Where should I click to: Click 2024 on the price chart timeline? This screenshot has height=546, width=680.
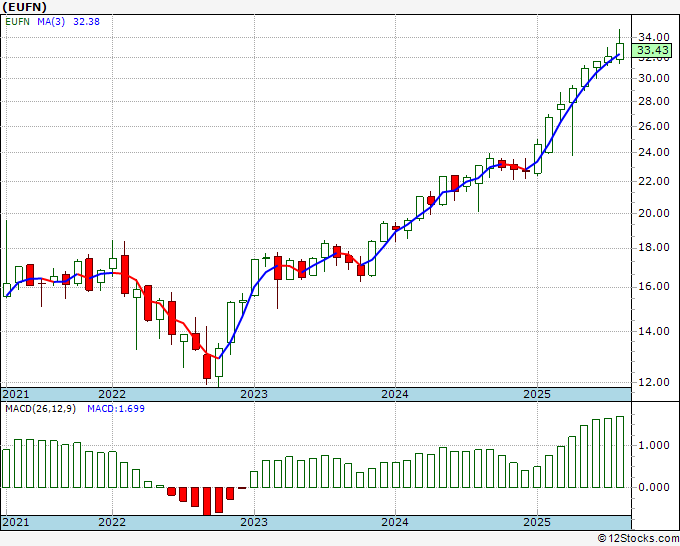tap(395, 394)
